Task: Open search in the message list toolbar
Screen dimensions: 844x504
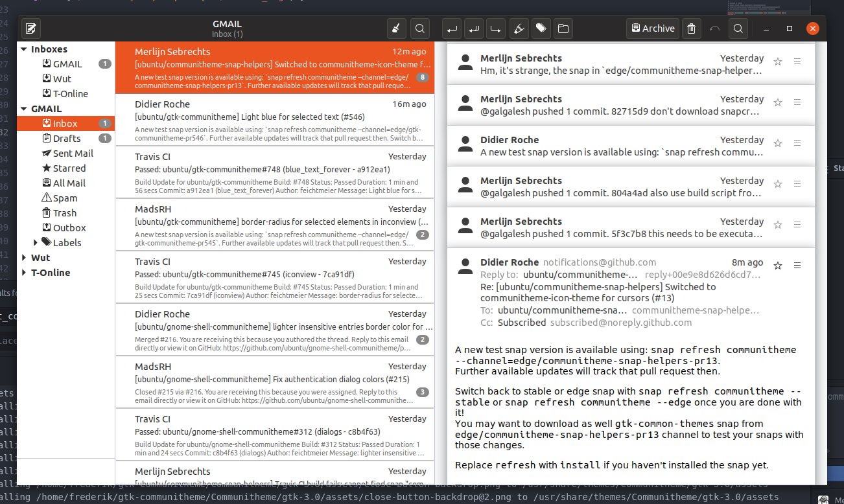Action: [420, 29]
